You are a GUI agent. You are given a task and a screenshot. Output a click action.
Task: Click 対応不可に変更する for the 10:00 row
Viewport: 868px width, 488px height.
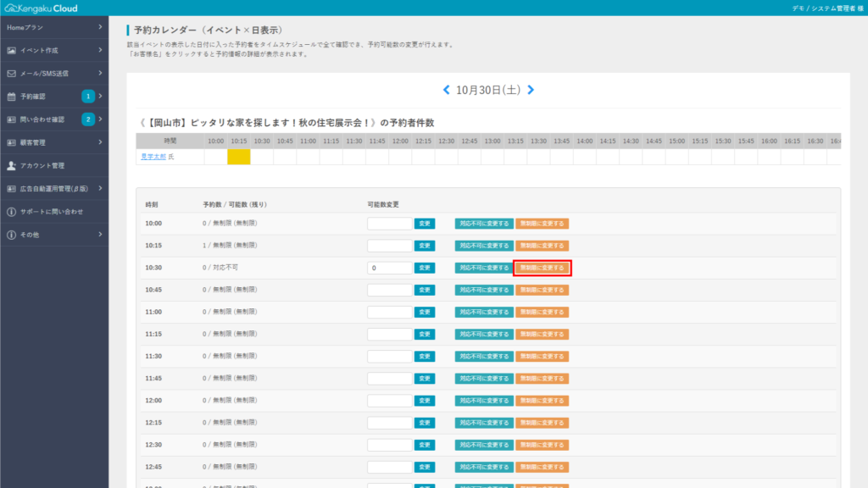[484, 224]
